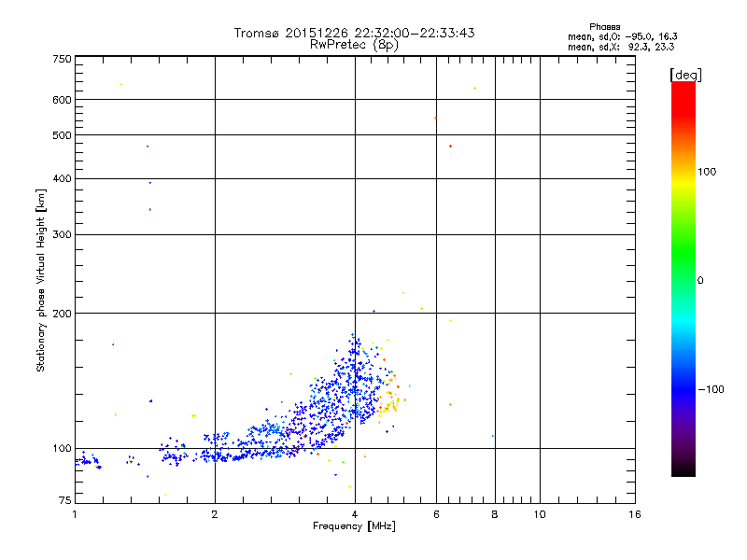Click the x-axis tick label "16"
The height and width of the screenshot is (560, 747).
635,514
